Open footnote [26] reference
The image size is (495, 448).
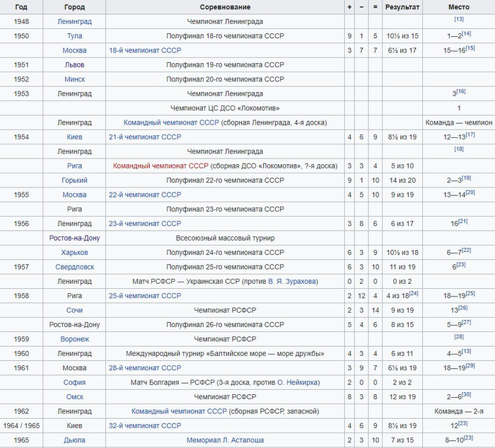click(462, 308)
